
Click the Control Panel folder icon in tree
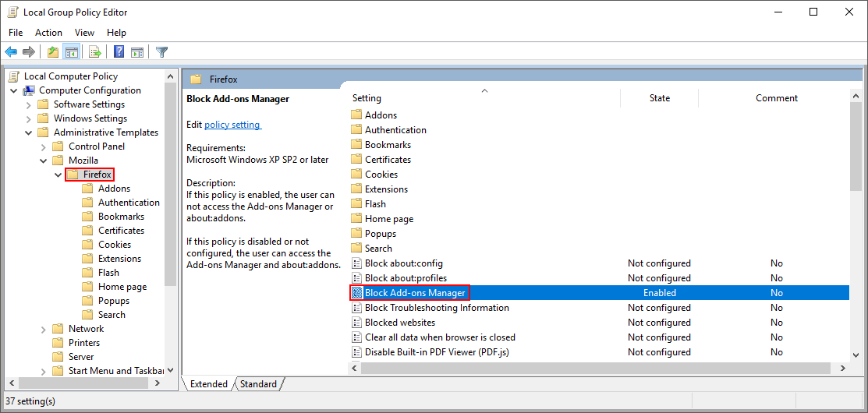(x=58, y=146)
